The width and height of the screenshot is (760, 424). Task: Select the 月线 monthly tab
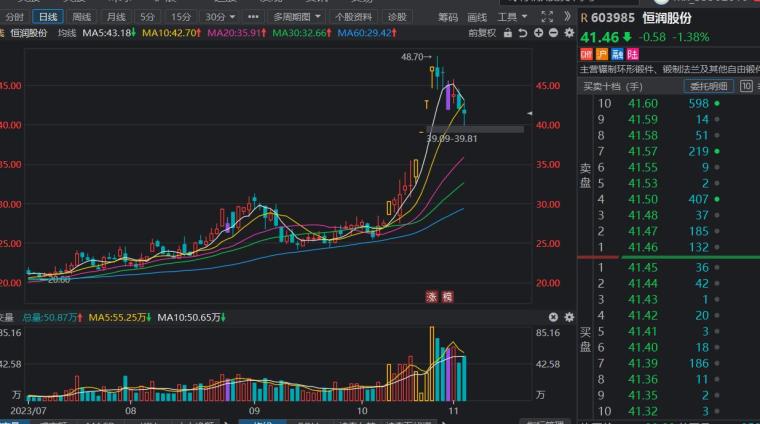pos(116,17)
